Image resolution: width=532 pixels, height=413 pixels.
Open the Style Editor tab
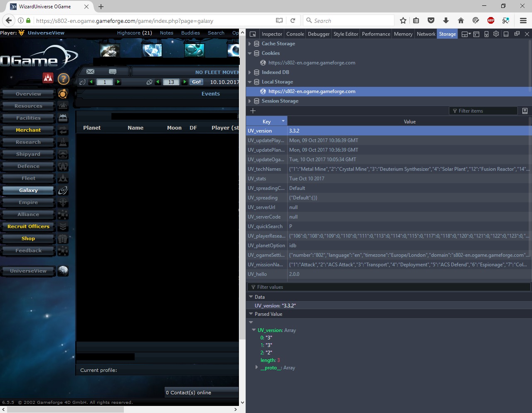(x=346, y=34)
